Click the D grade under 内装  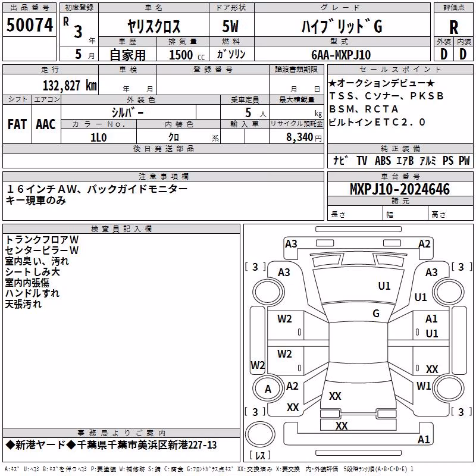click(463, 54)
